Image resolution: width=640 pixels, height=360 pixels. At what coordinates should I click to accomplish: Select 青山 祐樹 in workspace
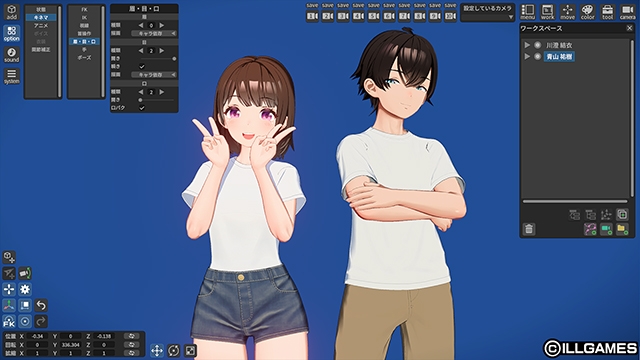(559, 56)
